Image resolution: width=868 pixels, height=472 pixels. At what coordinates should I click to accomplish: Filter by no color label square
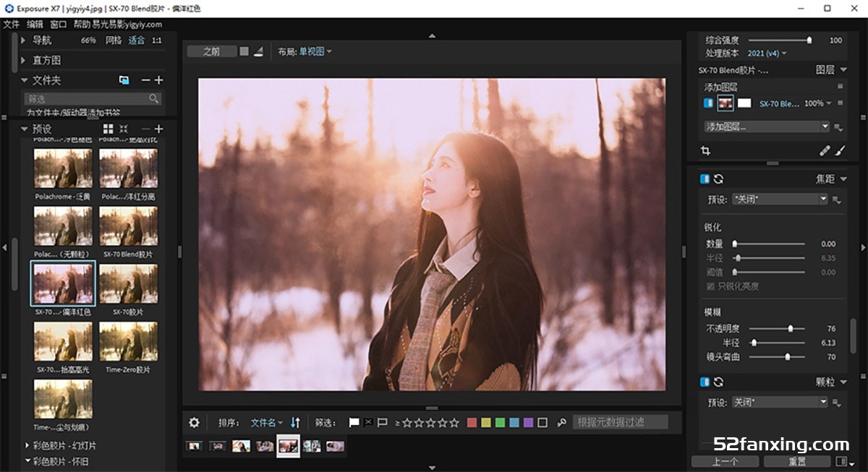[x=542, y=423]
